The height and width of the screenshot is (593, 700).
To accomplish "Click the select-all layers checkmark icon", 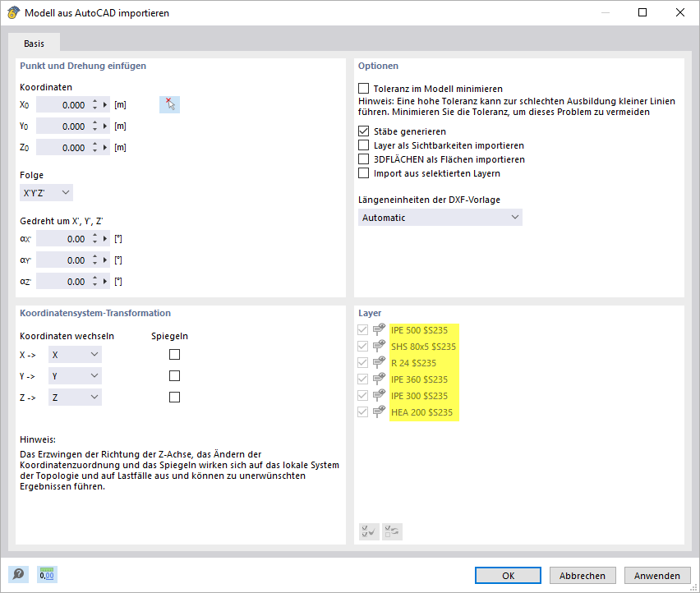I will [369, 531].
